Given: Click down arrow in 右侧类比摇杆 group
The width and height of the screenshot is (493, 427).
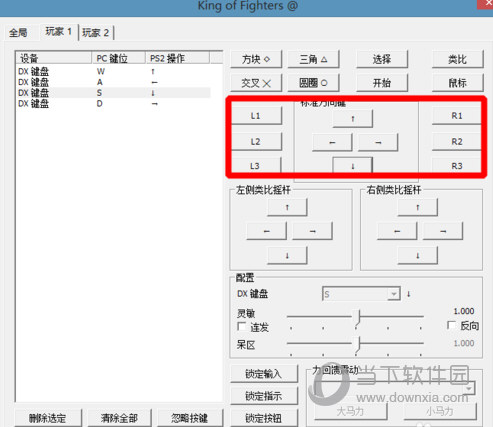Looking at the screenshot, I should point(418,256).
